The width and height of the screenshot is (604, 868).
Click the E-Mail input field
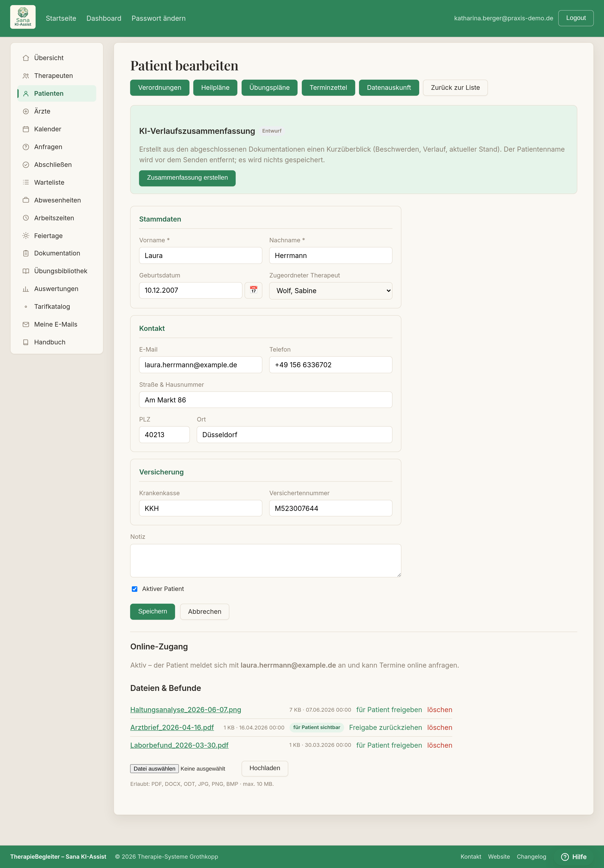[x=200, y=365]
